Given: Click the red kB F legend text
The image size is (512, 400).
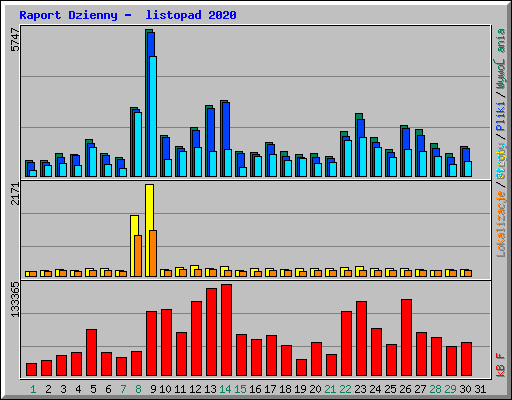Looking at the screenshot, I should point(501,365).
